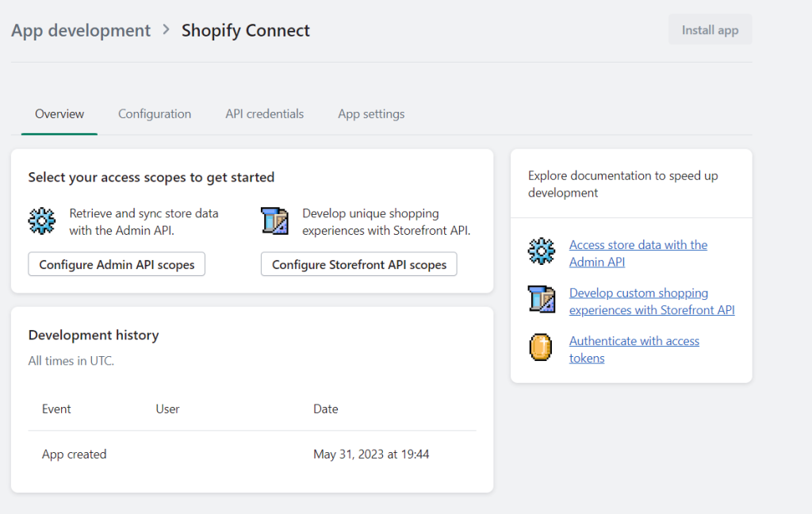
Task: Click Configure Storefront API scopes button
Action: pos(359,264)
